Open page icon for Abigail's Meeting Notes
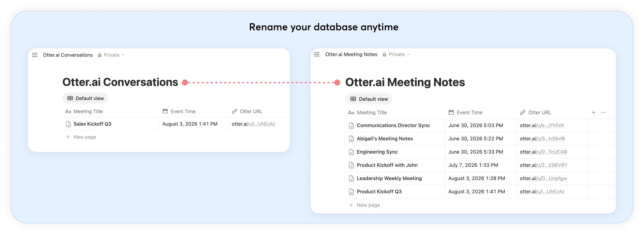The width and height of the screenshot is (644, 234). tap(351, 139)
